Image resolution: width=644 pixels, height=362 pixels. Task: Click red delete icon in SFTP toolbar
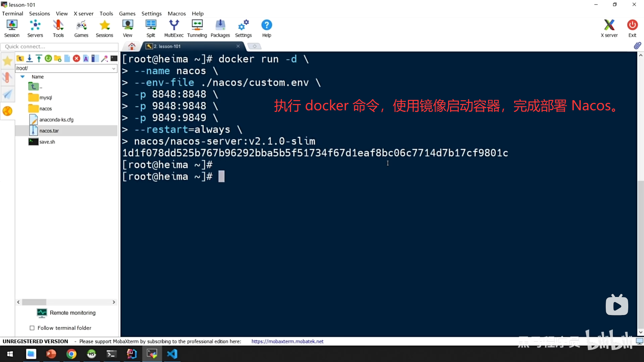point(76,59)
